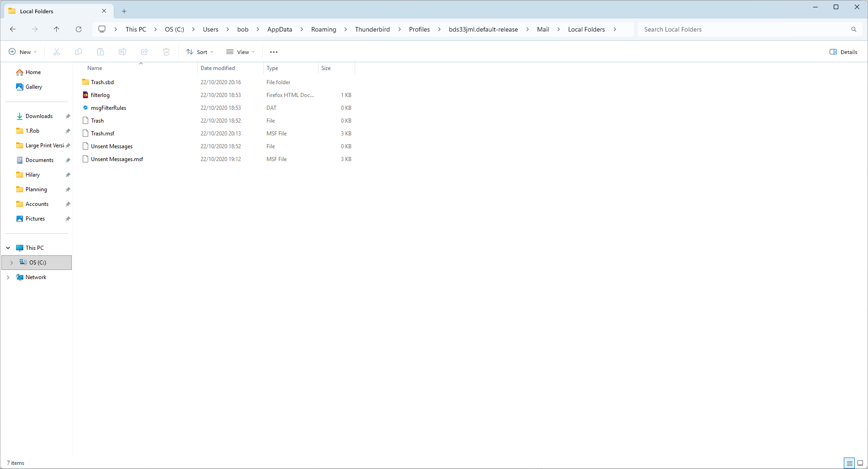Open the View layout dropdown
The height and width of the screenshot is (469, 868).
tap(240, 52)
